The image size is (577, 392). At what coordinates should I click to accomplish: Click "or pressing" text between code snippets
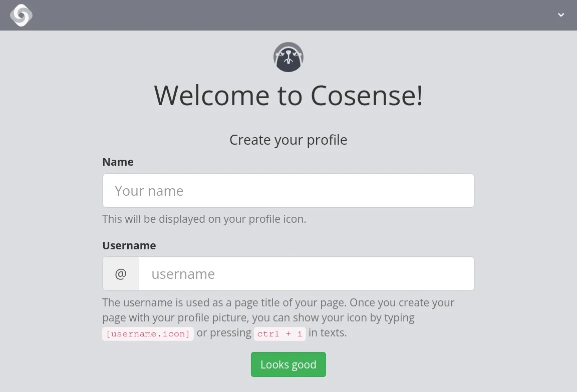click(224, 333)
